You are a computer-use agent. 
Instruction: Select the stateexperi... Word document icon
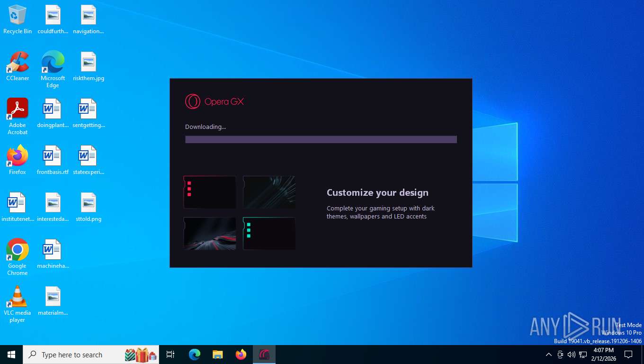click(89, 160)
